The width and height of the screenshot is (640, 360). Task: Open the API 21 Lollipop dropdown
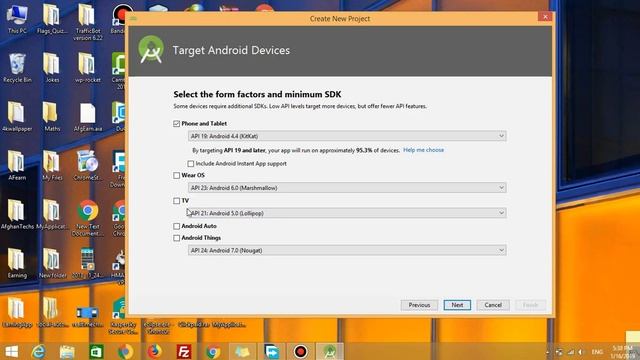pos(347,213)
